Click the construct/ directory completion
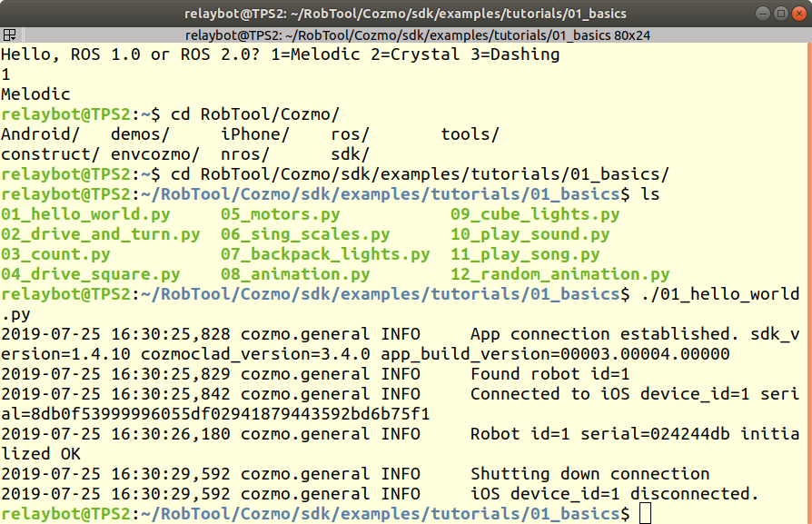The width and height of the screenshot is (812, 524). 50,154
